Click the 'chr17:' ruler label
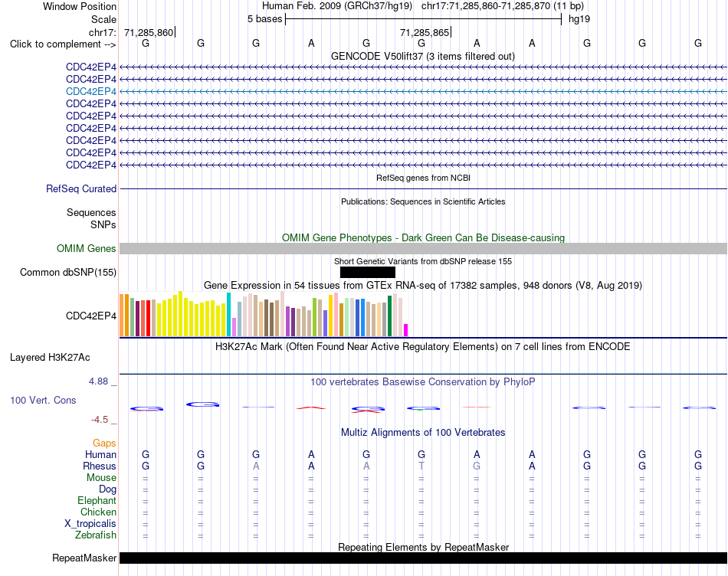Image resolution: width=728 pixels, height=576 pixels. 102,32
